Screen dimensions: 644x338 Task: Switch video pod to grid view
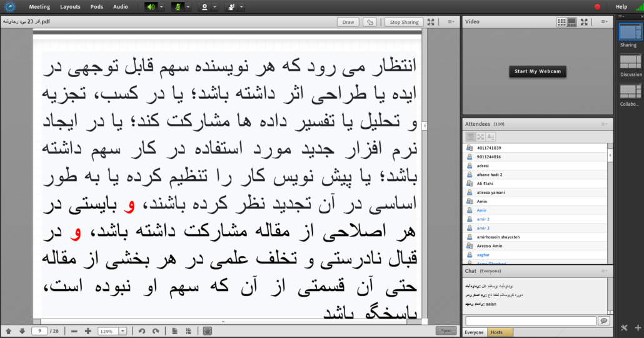tap(561, 22)
